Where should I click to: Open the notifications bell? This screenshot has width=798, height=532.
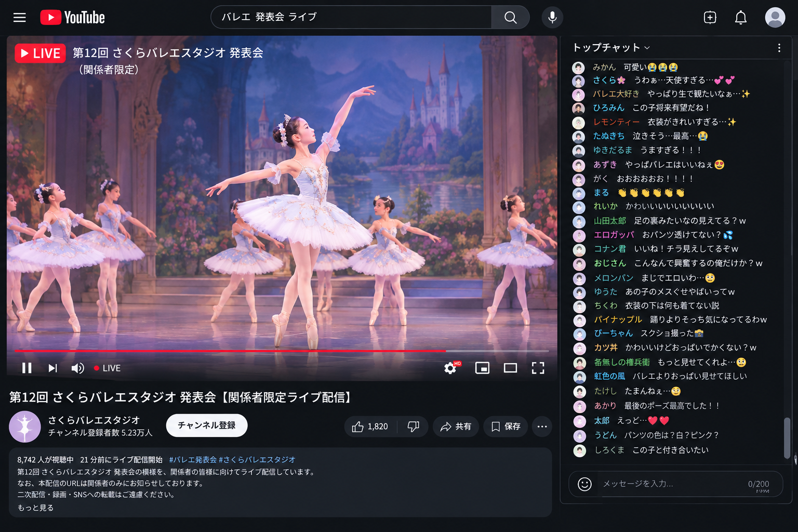[741, 18]
